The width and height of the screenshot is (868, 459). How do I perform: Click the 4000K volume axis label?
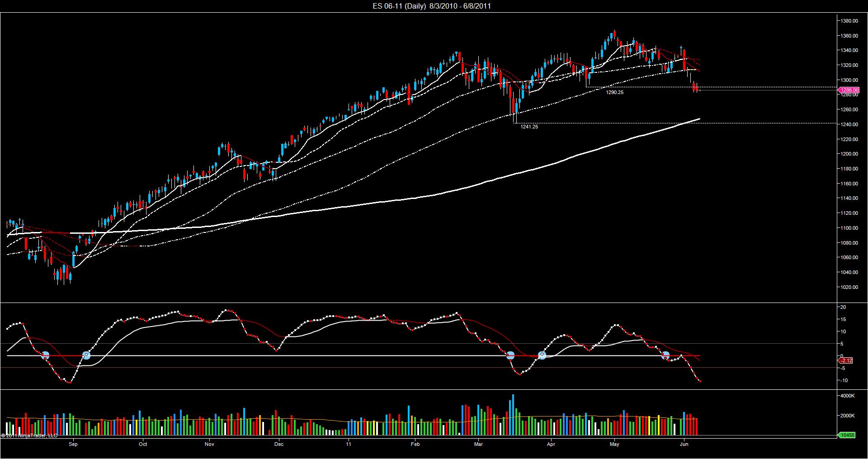coord(848,396)
